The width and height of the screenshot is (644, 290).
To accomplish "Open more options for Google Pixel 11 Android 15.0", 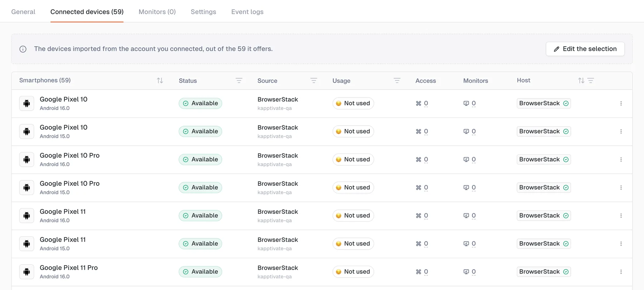I will click(x=621, y=244).
